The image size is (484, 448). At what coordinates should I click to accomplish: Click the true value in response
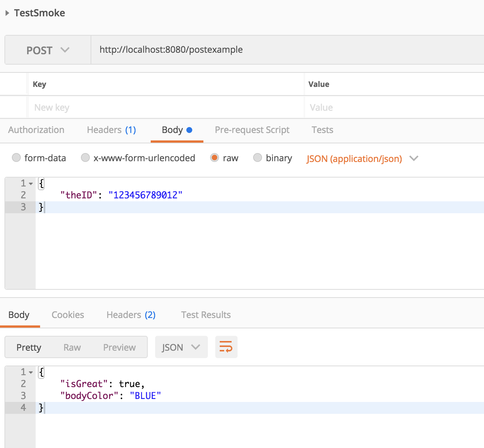(130, 384)
